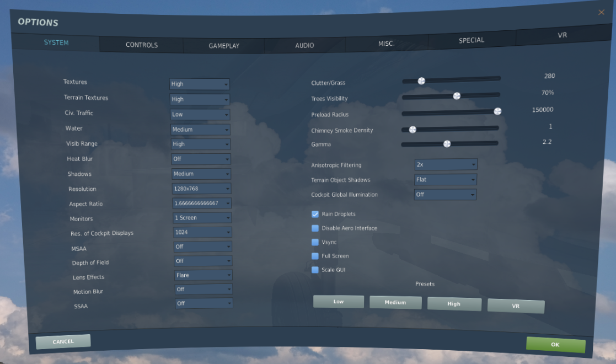
Task: Switch to the VR tab
Action: click(x=562, y=35)
